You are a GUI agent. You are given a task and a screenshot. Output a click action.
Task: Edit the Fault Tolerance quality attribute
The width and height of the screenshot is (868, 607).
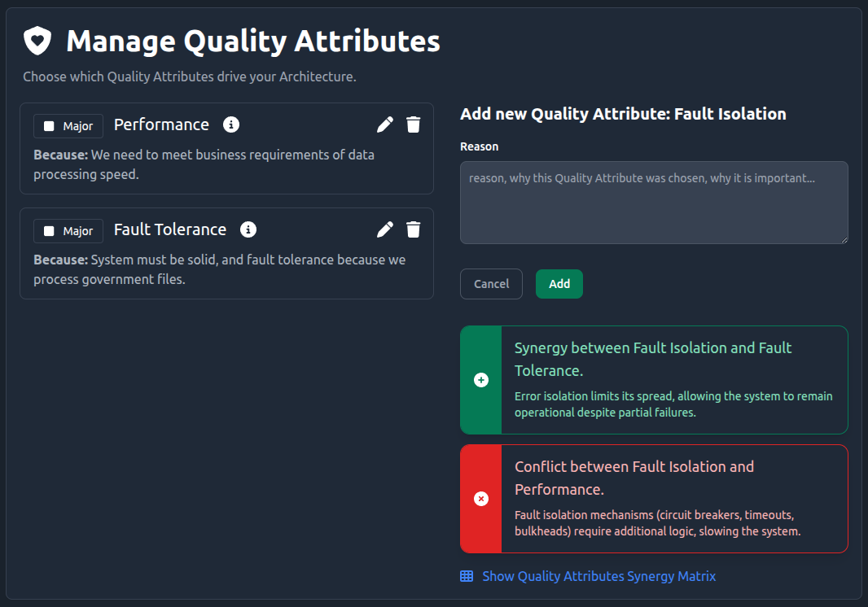click(384, 229)
